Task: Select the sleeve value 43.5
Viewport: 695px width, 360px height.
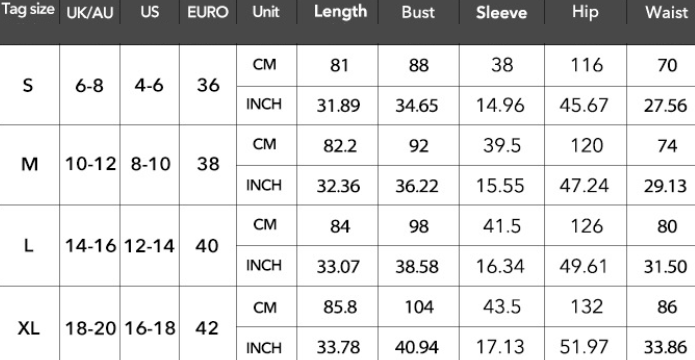Action: pyautogui.click(x=502, y=307)
